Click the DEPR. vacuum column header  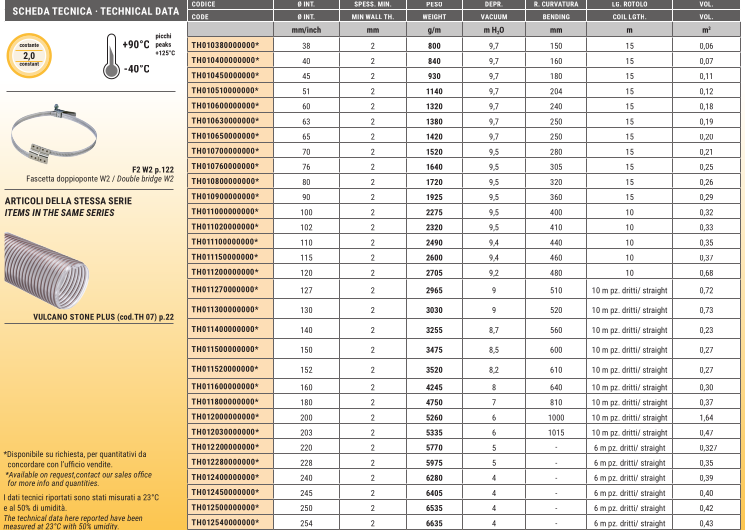click(493, 5)
